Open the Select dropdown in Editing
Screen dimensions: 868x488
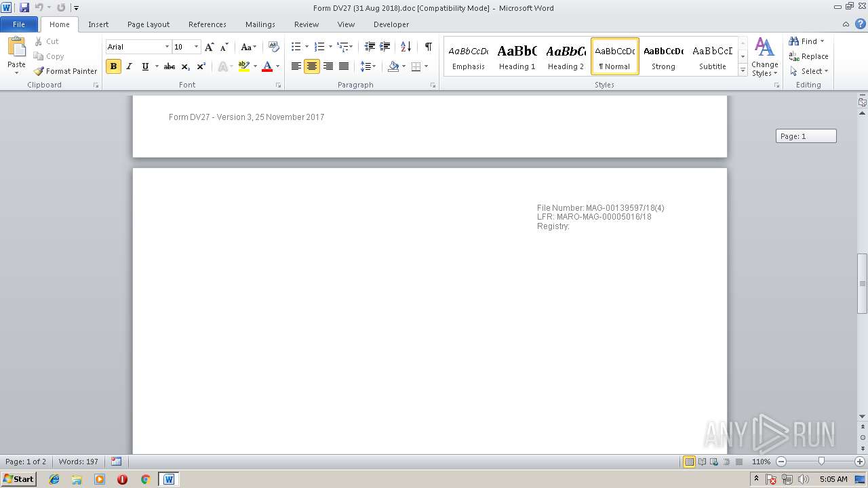[x=808, y=71]
